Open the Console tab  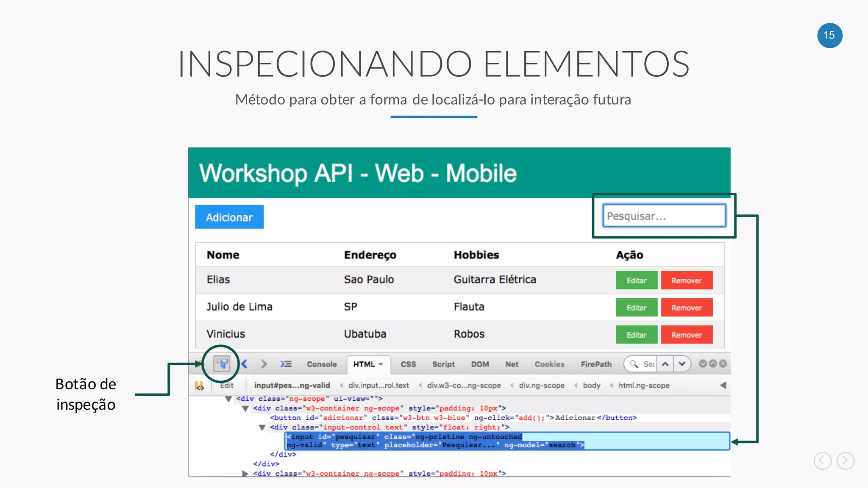(x=322, y=364)
